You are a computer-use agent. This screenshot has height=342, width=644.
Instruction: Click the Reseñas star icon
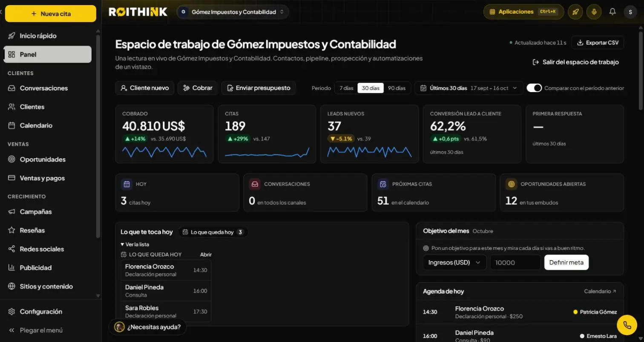pyautogui.click(x=12, y=230)
